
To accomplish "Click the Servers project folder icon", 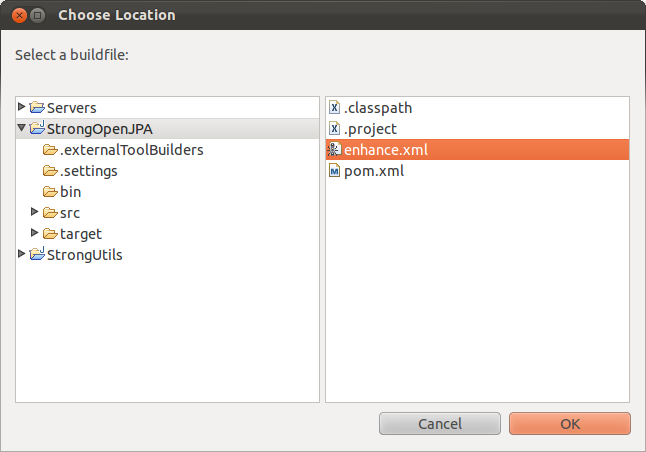I will 38,107.
